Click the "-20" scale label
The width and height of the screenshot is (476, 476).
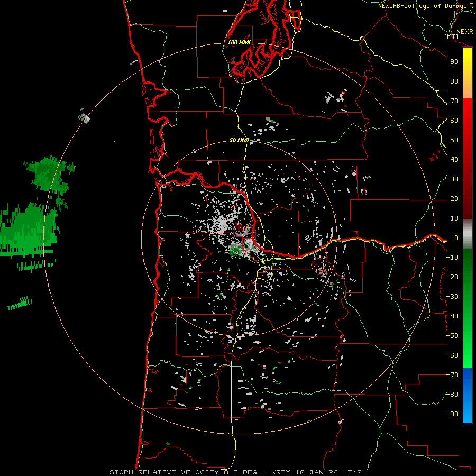pos(453,277)
